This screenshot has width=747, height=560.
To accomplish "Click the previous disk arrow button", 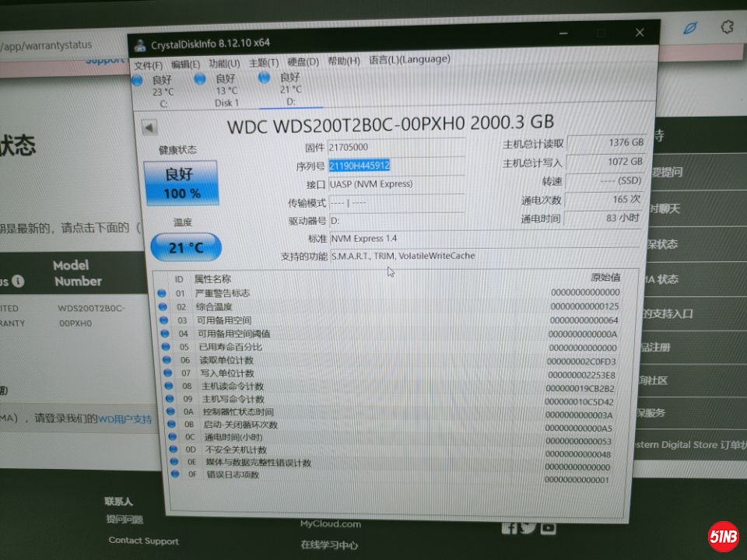I will (x=149, y=128).
